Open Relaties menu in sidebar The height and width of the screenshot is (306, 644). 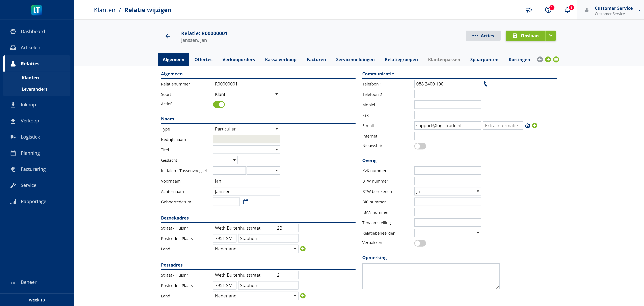[37, 64]
